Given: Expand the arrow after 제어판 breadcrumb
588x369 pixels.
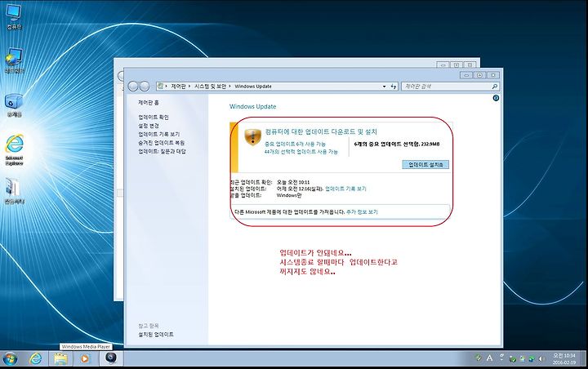Looking at the screenshot, I should click(189, 87).
